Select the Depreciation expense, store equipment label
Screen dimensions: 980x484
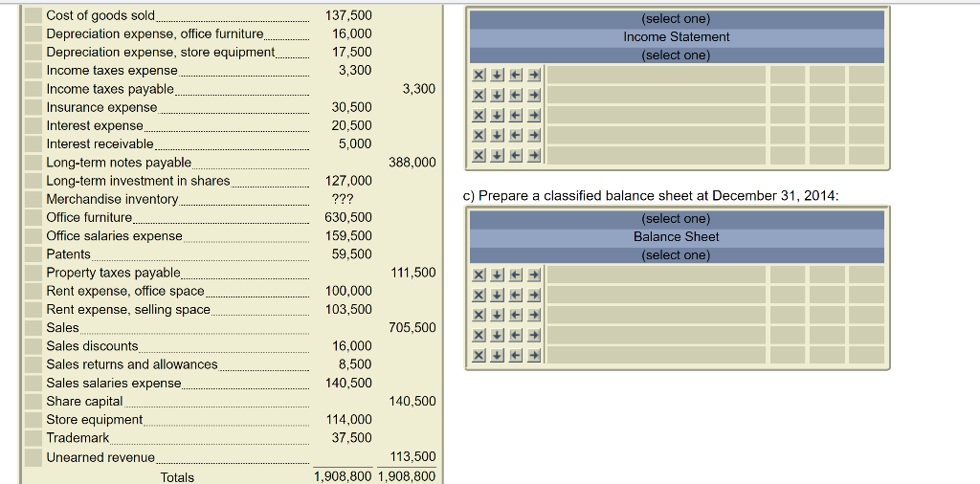tap(161, 52)
